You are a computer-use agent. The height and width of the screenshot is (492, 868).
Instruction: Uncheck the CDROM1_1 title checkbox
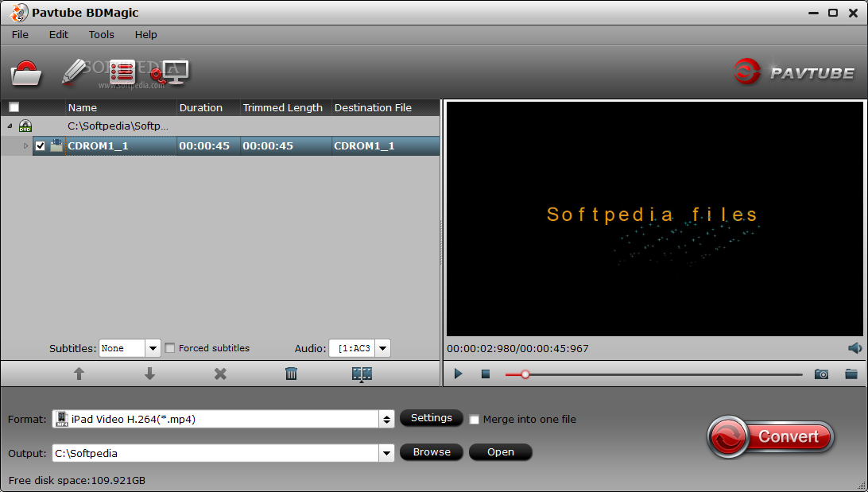40,146
